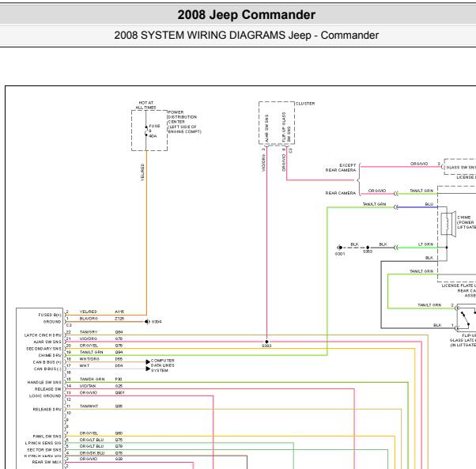Click the 'TAN/WHT' wire color on pin 11

point(89,406)
